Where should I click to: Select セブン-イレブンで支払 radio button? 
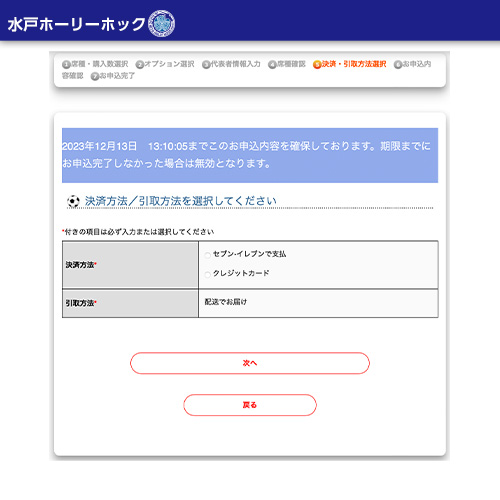[x=207, y=255]
